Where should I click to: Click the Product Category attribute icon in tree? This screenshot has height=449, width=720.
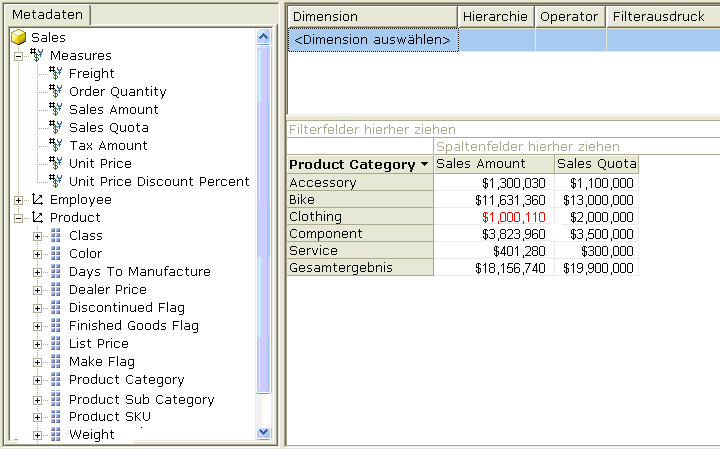(56, 379)
